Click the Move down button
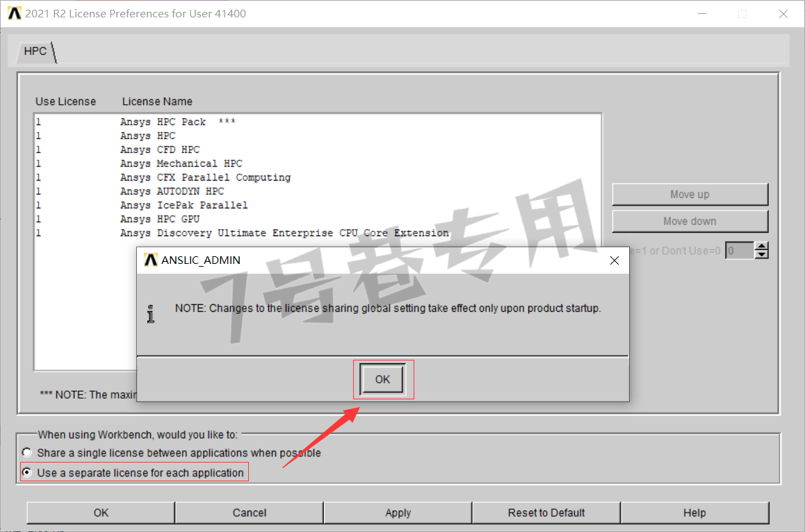Screen dimensions: 805x532 [x=690, y=221]
